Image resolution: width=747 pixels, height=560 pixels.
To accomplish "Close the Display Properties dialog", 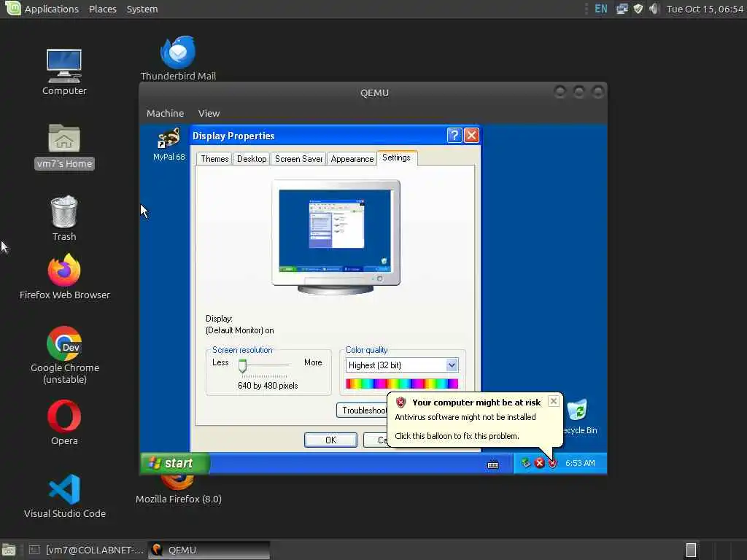I will [471, 136].
